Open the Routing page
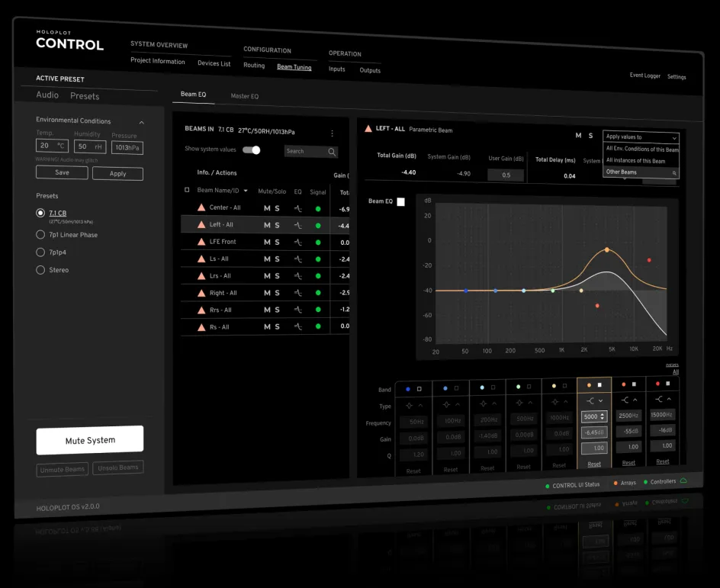The width and height of the screenshot is (720, 588). [254, 65]
